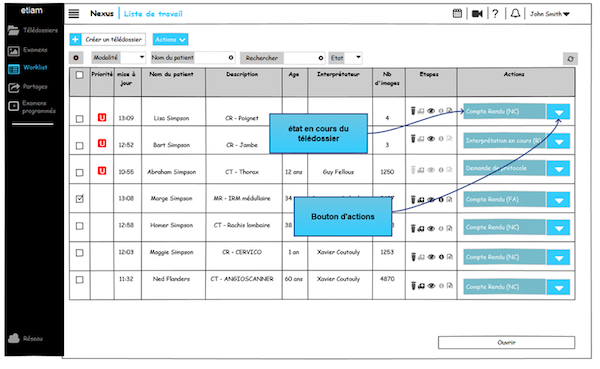The height and width of the screenshot is (369, 600).
Task: Click info circle icon in Marge Simpson row
Action: pyautogui.click(x=441, y=199)
